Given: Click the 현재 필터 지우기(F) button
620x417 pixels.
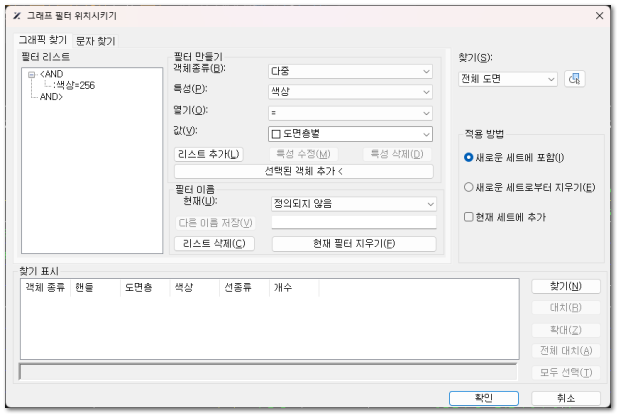Looking at the screenshot, I should tap(354, 243).
